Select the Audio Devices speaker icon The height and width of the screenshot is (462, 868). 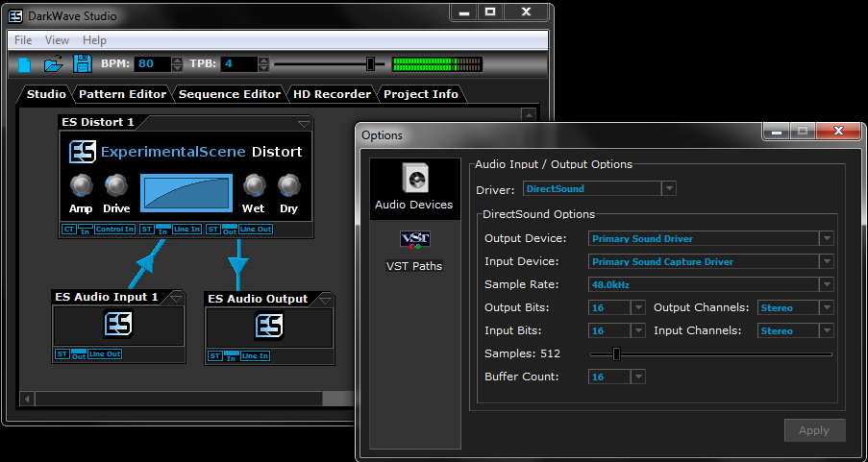[415, 179]
